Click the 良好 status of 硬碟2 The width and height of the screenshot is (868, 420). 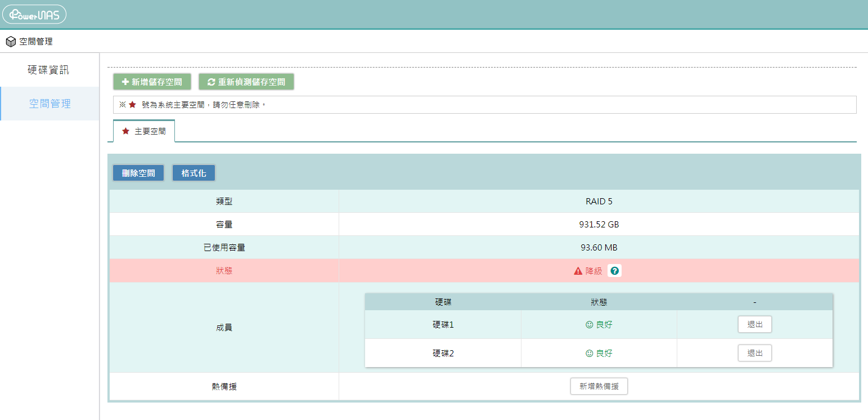[x=604, y=354]
